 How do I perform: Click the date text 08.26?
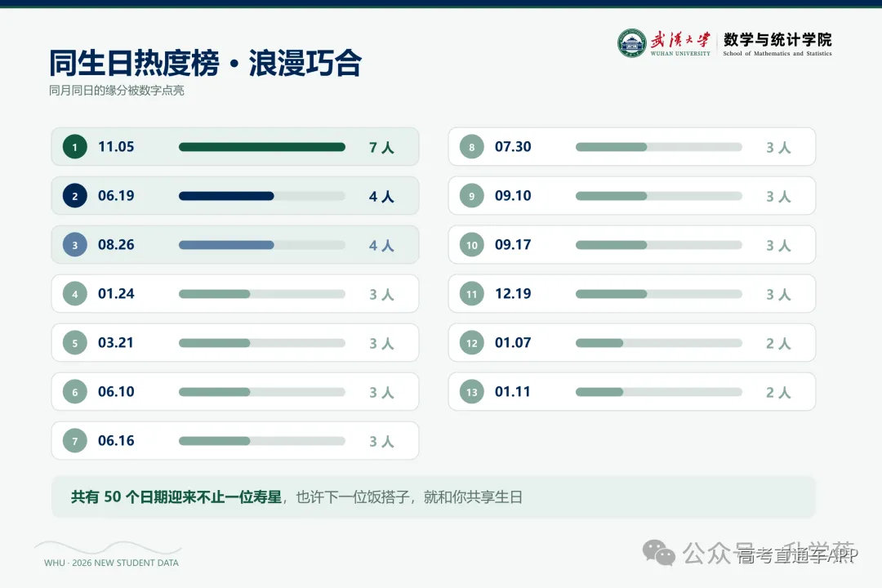click(x=116, y=245)
